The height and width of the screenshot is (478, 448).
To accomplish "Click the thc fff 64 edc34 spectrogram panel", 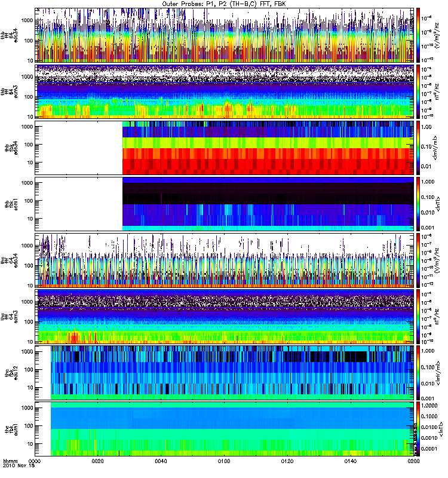I will coord(225,261).
